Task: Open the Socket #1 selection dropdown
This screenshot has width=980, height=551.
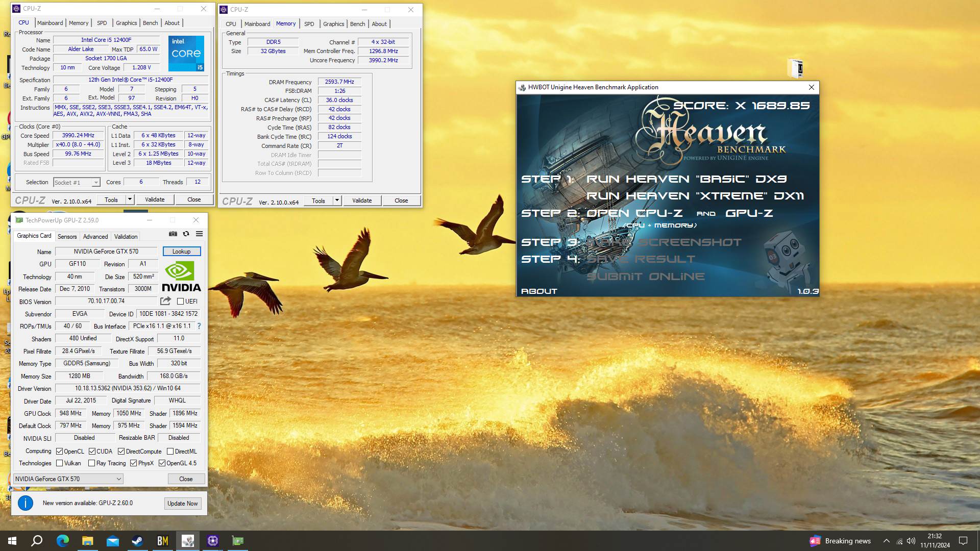Action: tap(77, 183)
